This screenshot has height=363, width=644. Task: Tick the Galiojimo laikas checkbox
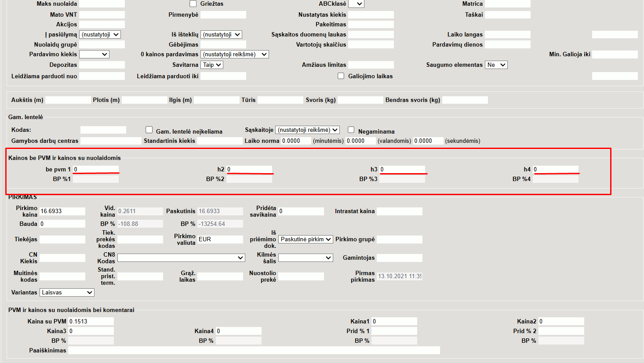[341, 76]
